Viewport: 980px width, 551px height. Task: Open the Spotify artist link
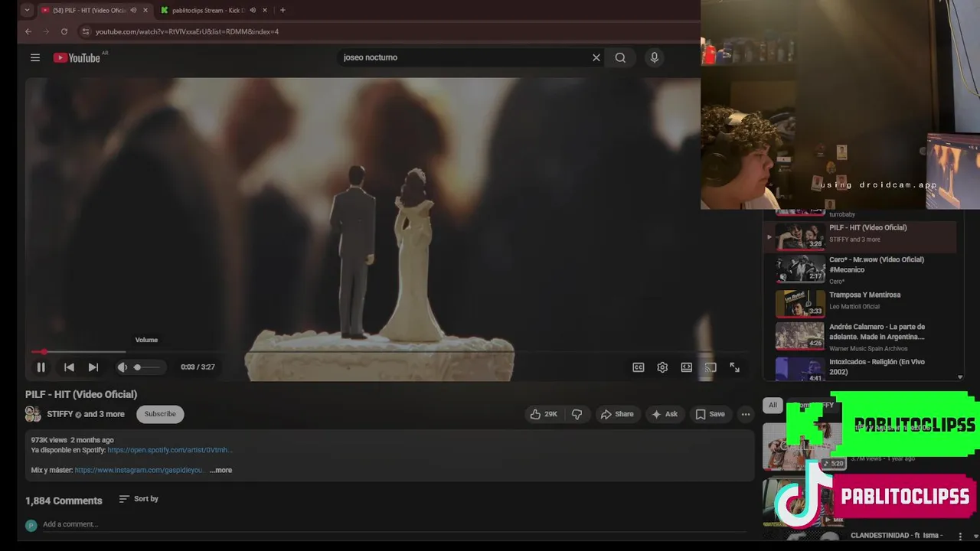pyautogui.click(x=169, y=450)
